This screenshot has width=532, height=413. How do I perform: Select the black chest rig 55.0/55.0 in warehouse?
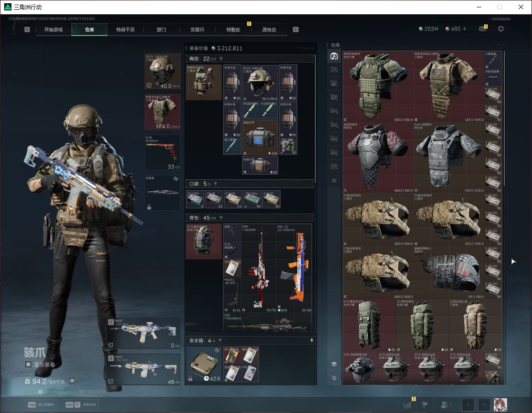coord(449,272)
